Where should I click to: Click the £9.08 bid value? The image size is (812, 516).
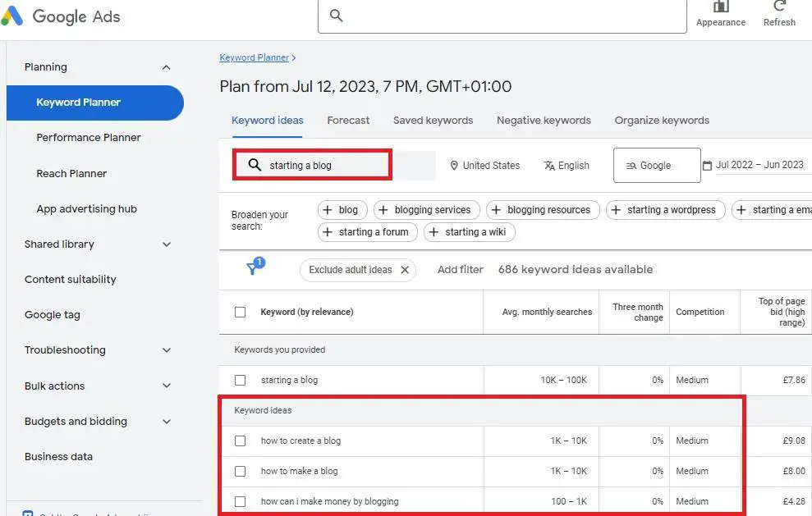[794, 441]
